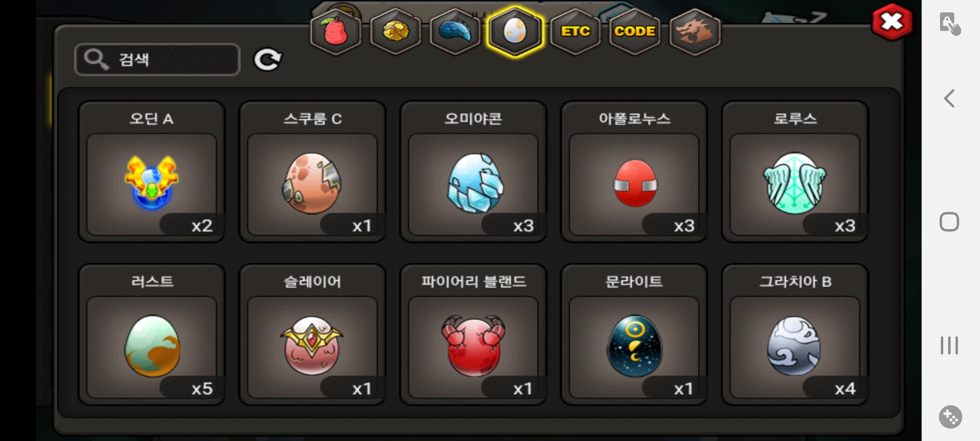Close the inventory with red X
The image size is (980, 441).
tap(892, 22)
